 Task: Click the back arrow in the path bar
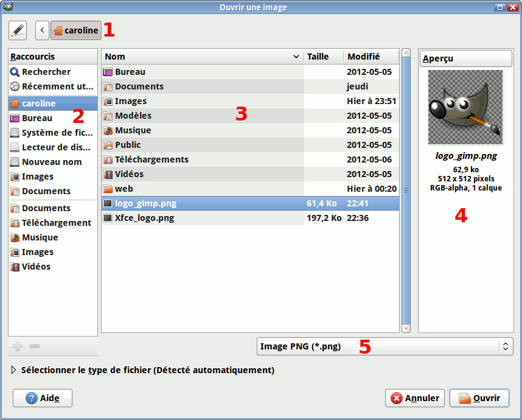point(42,30)
